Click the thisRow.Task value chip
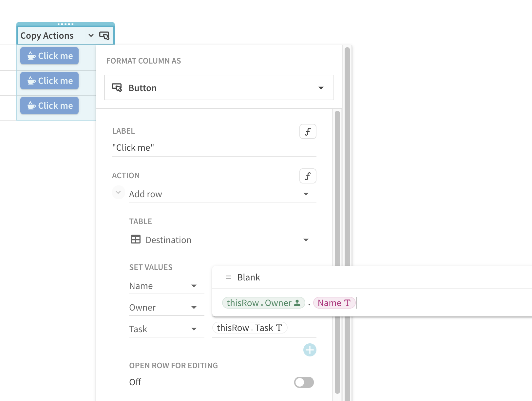The width and height of the screenshot is (532, 401). (x=250, y=328)
